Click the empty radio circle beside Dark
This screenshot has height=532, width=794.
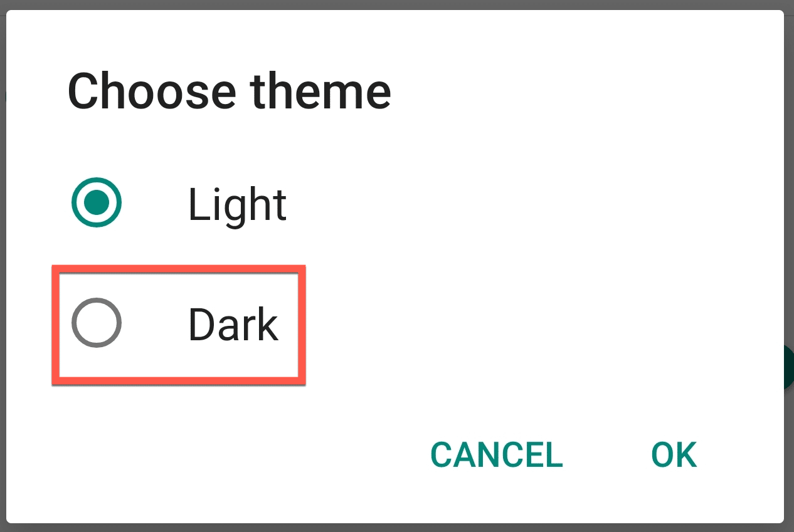click(x=96, y=323)
